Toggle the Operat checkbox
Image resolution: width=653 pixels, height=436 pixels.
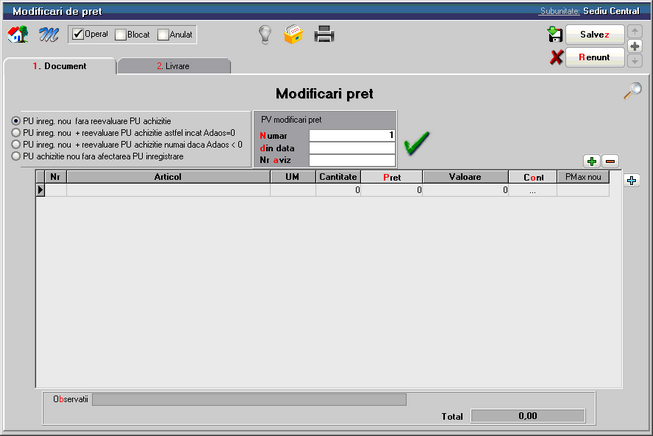(78, 34)
